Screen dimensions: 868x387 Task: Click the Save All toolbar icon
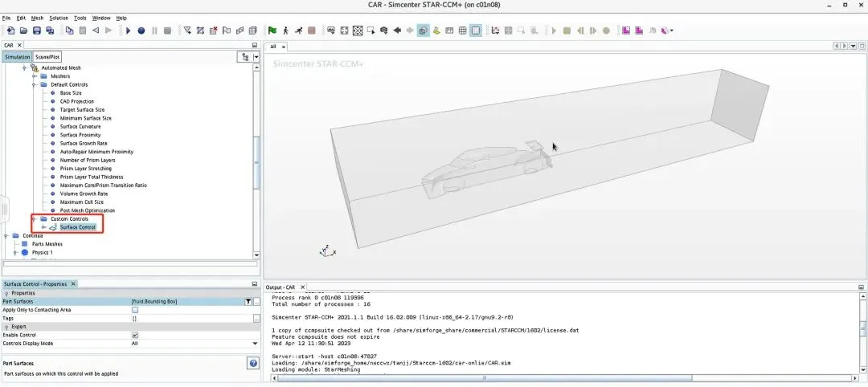(50, 31)
